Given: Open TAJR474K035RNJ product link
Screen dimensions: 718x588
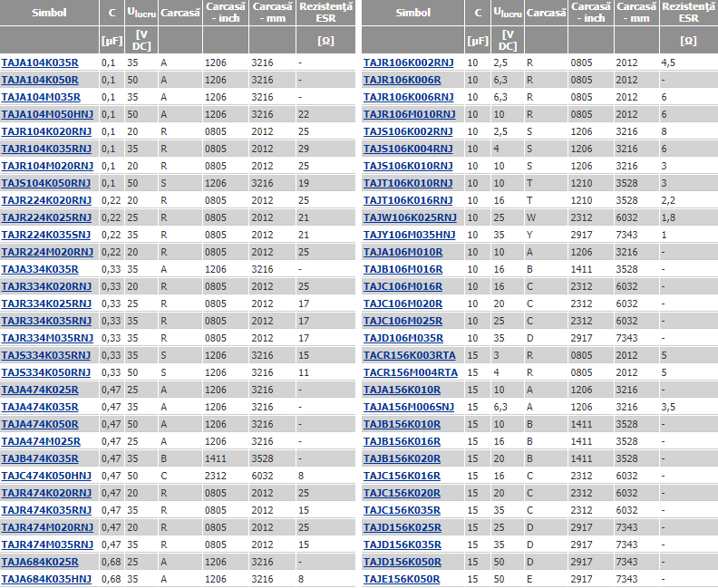Looking at the screenshot, I should tap(46, 510).
